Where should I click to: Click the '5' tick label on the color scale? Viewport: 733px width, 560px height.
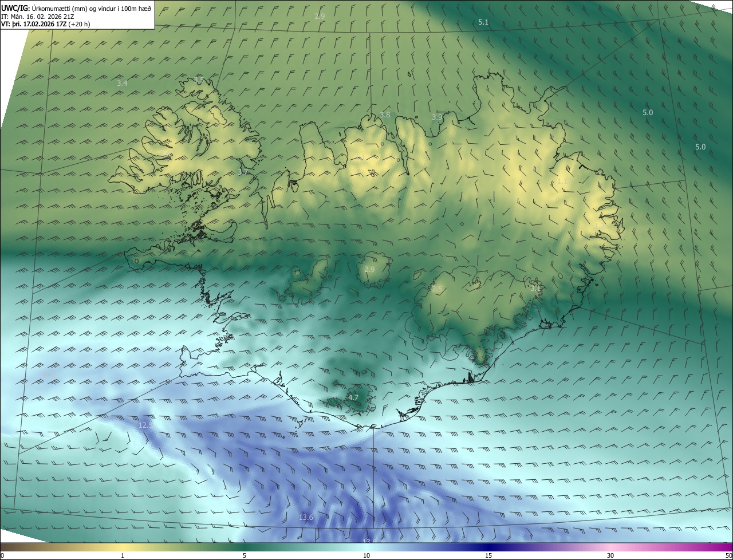pos(245,555)
